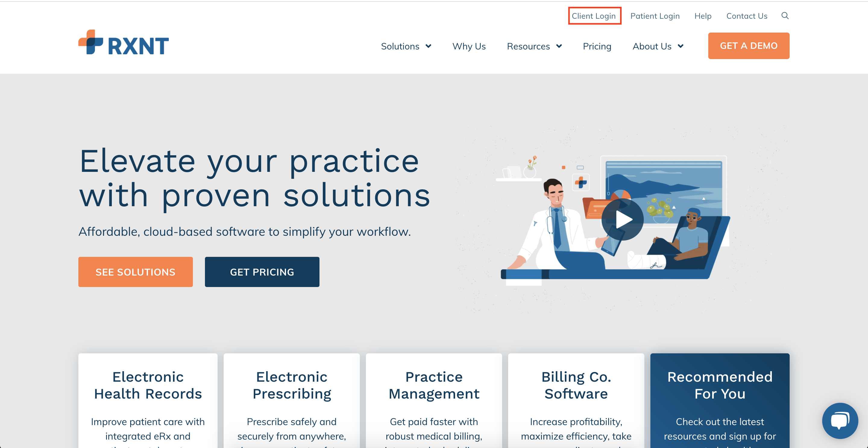868x448 pixels.
Task: Click the GET A DEMO button
Action: pos(749,46)
